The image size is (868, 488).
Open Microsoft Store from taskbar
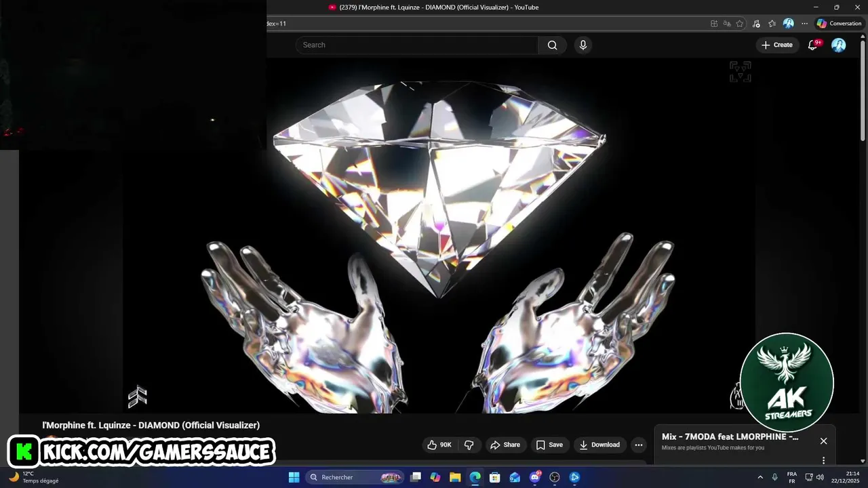[x=495, y=477]
